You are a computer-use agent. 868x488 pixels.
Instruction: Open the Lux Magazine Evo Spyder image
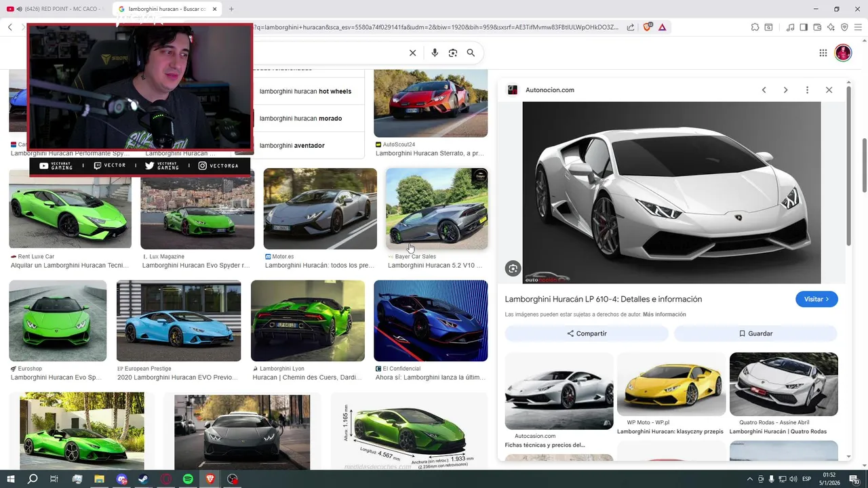coord(197,209)
